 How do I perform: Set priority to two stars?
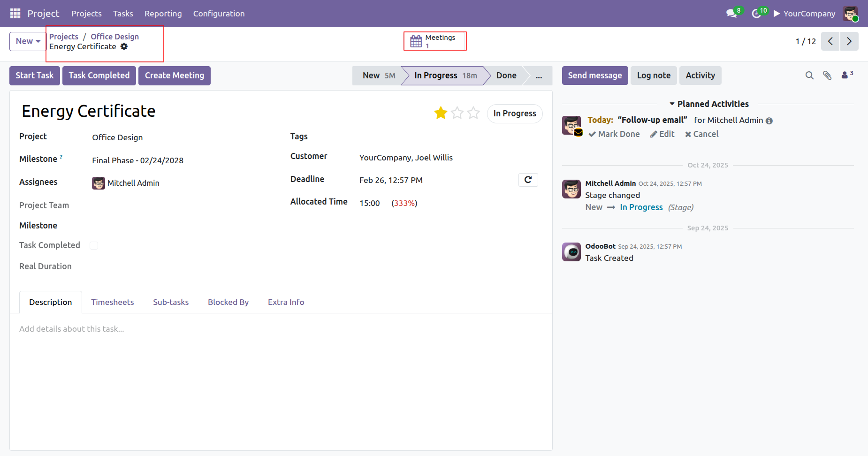[x=457, y=113]
